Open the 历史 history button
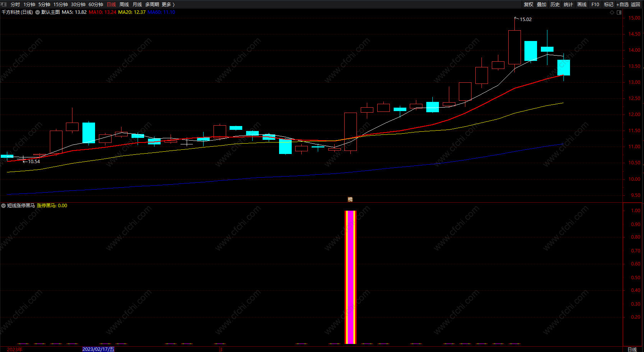This screenshot has width=644, height=352. (x=555, y=4)
